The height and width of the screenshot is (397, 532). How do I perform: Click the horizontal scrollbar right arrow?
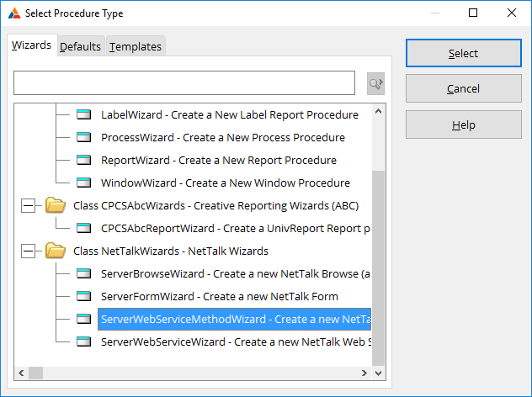click(364, 373)
